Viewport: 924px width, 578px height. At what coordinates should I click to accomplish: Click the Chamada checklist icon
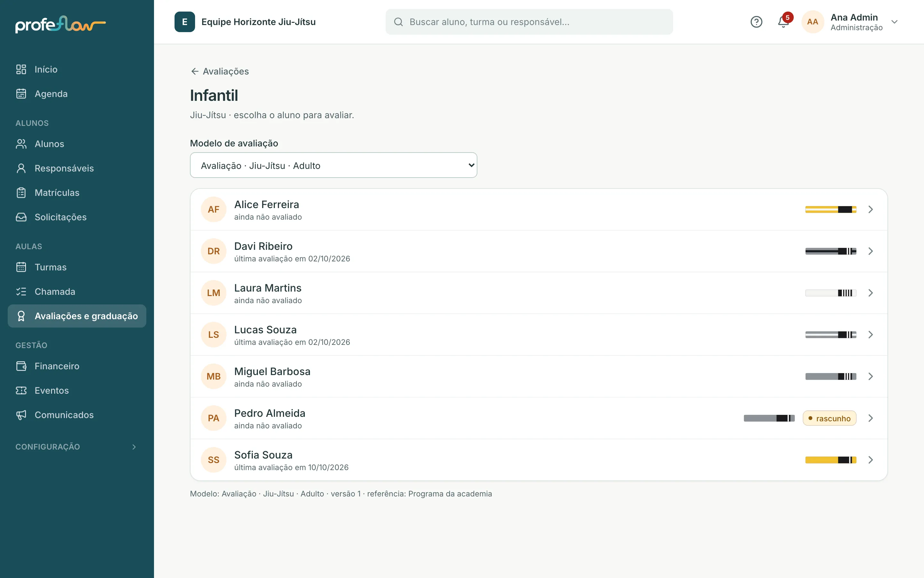pyautogui.click(x=21, y=292)
